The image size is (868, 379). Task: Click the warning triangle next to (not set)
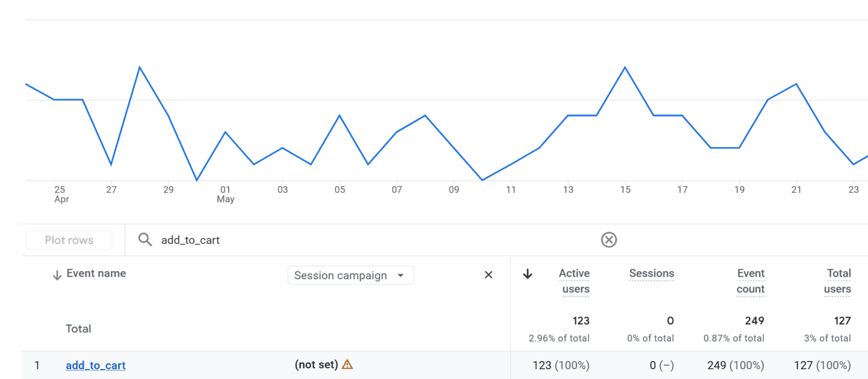[x=348, y=365]
